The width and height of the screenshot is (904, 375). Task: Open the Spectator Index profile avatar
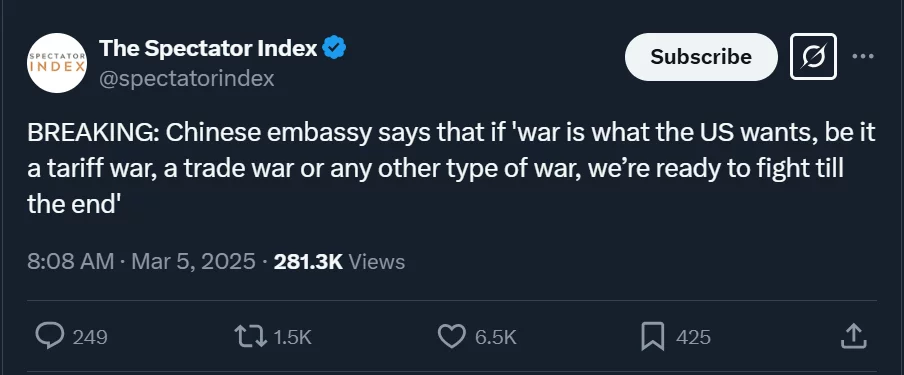(x=57, y=63)
